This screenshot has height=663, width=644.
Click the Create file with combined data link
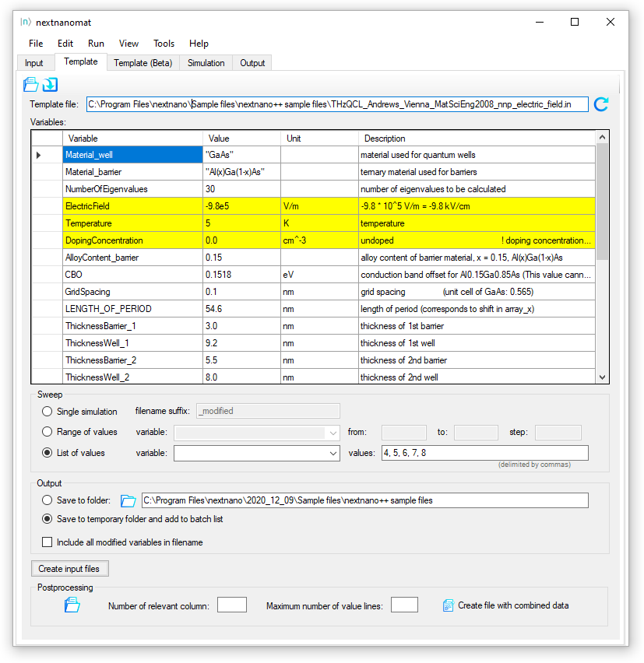512,605
